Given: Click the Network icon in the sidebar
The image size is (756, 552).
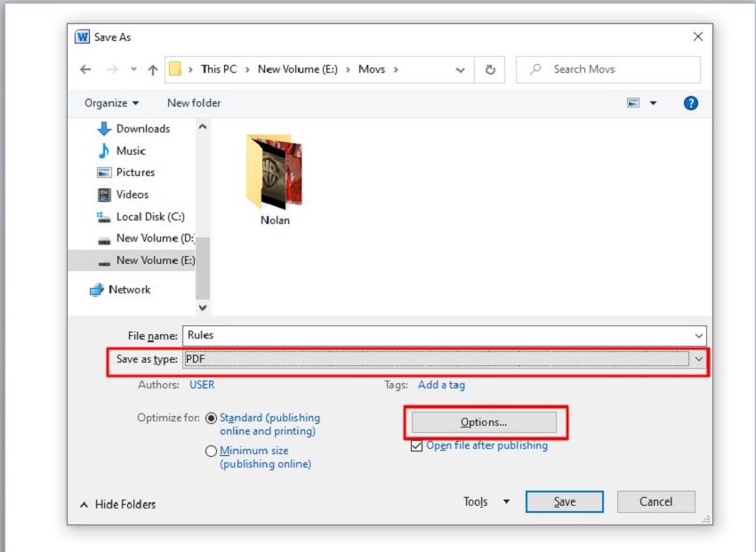Looking at the screenshot, I should (96, 290).
